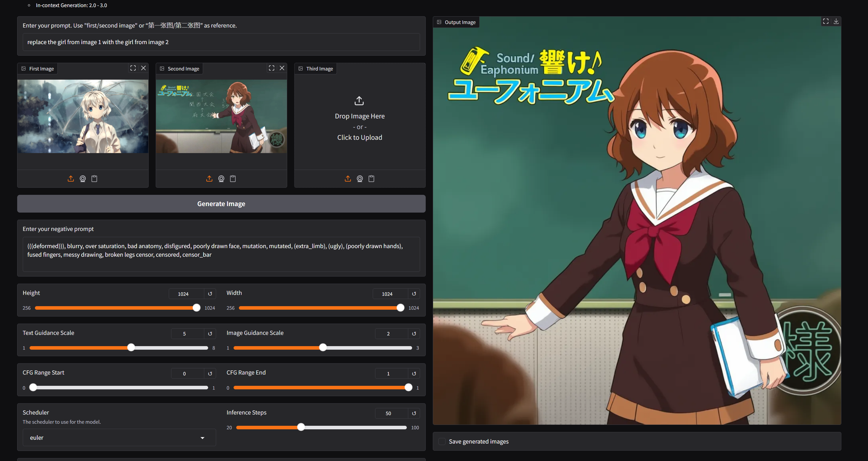The image size is (868, 461).
Task: Reset the CFG Range End value
Action: [414, 373]
